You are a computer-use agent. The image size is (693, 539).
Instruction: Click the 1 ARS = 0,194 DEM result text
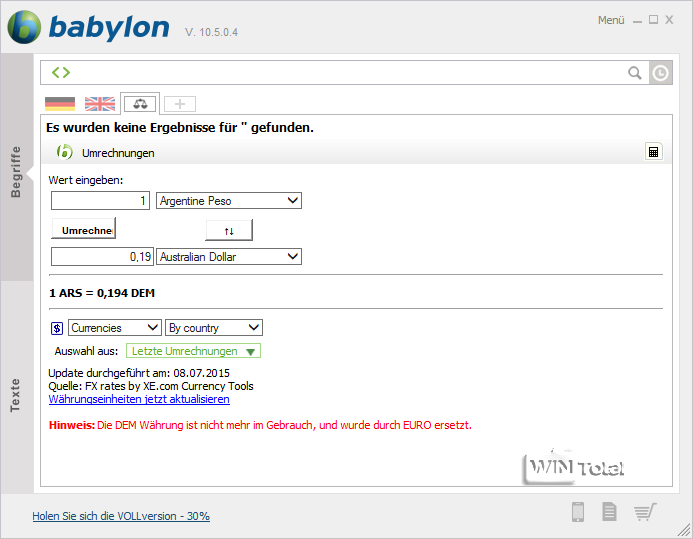[102, 293]
